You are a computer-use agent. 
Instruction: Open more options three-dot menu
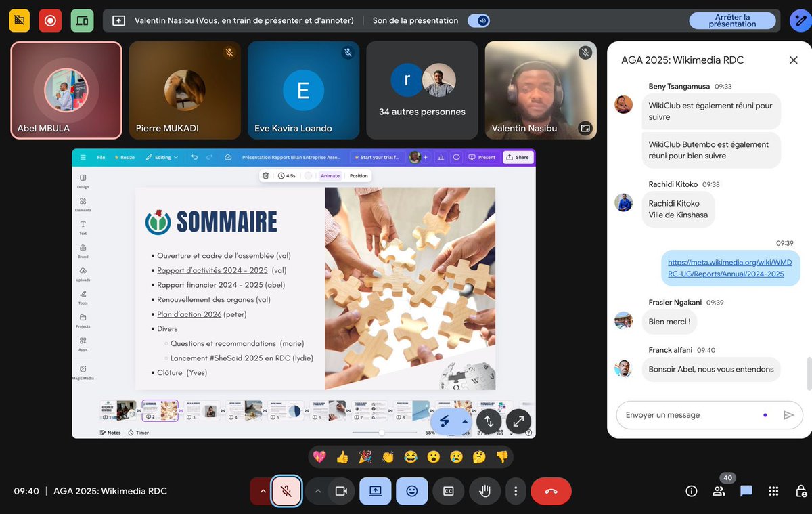(516, 491)
